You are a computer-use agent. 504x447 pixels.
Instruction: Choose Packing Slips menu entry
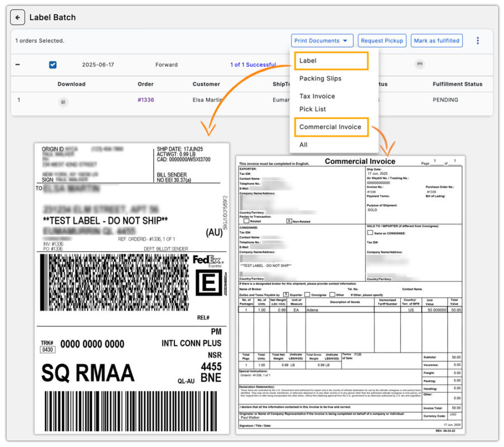coord(320,78)
